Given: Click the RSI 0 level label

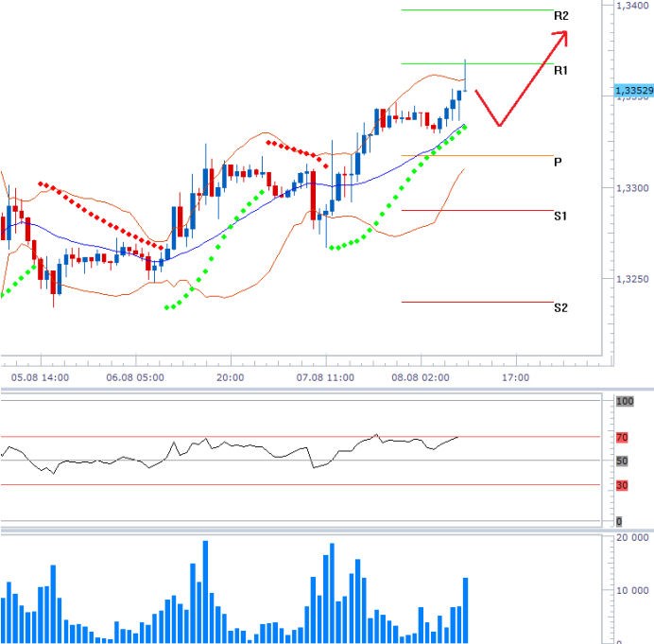Looking at the screenshot, I should coord(619,521).
